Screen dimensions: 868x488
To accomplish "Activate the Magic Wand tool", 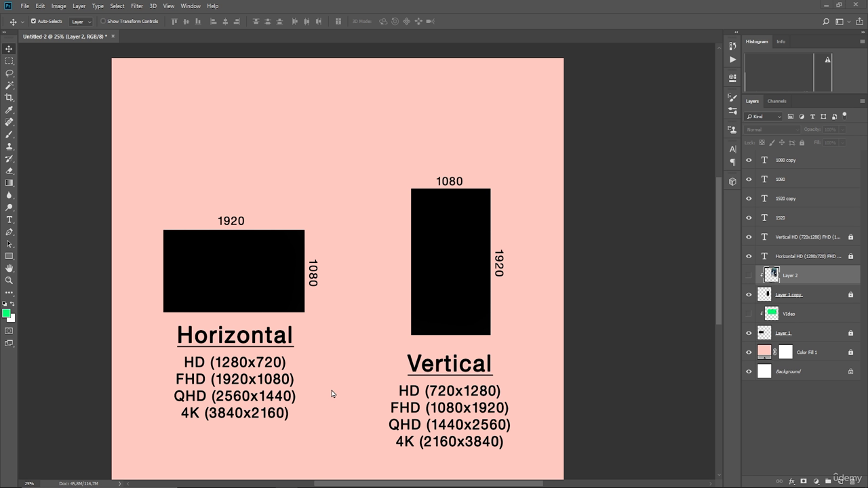I will (x=9, y=85).
